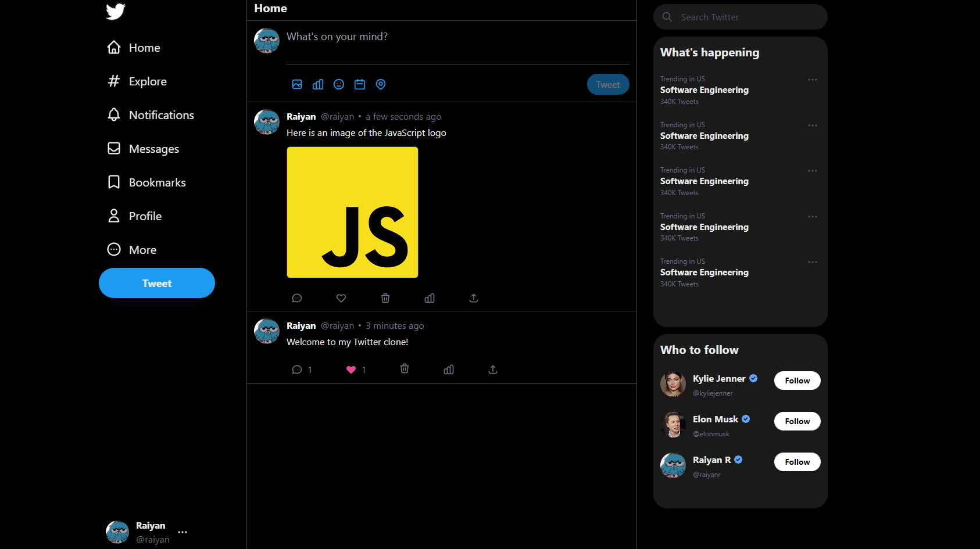Reply to the JavaScript logo tweet
Viewport: 980px width, 549px height.
click(297, 298)
